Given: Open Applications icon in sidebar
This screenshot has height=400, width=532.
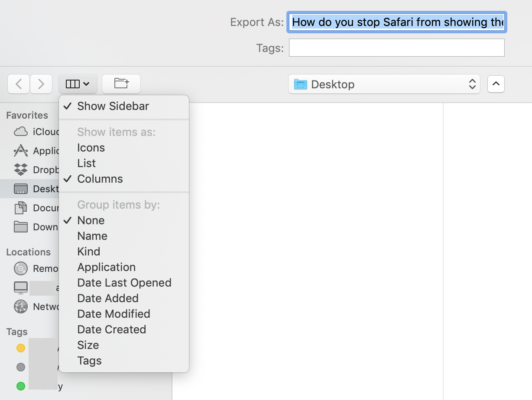Looking at the screenshot, I should click(x=21, y=151).
